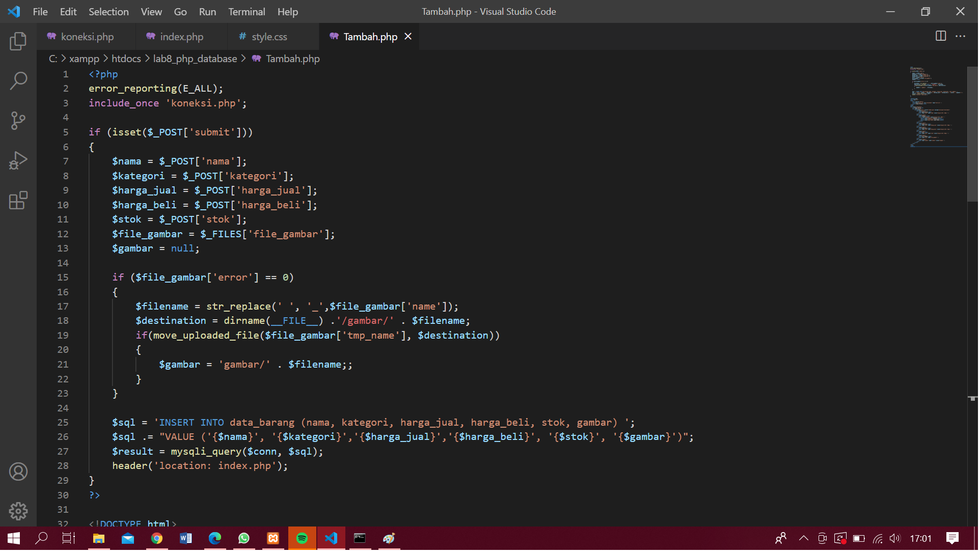This screenshot has height=554, width=980.
Task: Open the htdocs breadcrumb dropdown
Action: pyautogui.click(x=126, y=59)
